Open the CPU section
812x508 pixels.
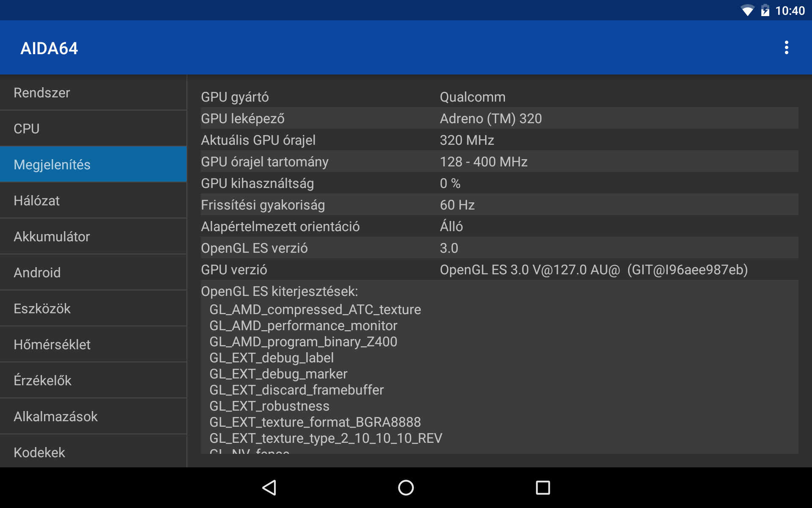[93, 129]
